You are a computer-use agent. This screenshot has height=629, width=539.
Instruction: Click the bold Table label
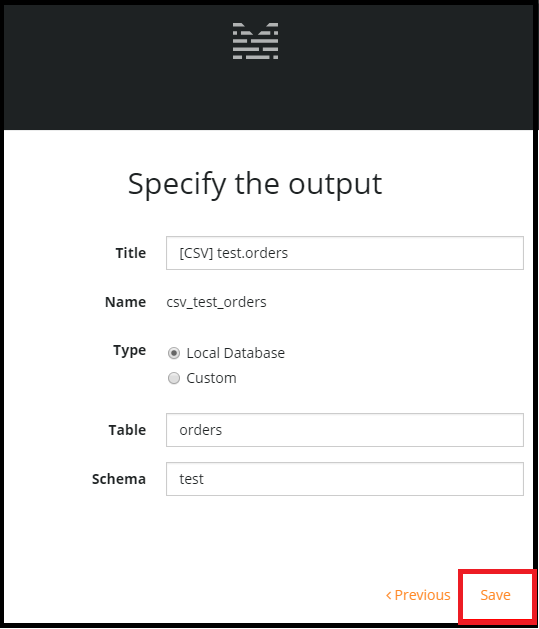pyautogui.click(x=127, y=430)
